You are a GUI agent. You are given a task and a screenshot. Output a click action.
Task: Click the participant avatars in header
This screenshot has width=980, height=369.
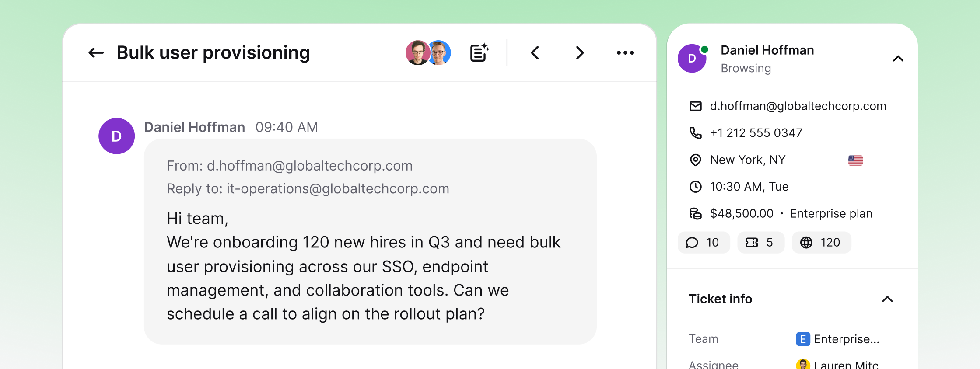pos(428,53)
